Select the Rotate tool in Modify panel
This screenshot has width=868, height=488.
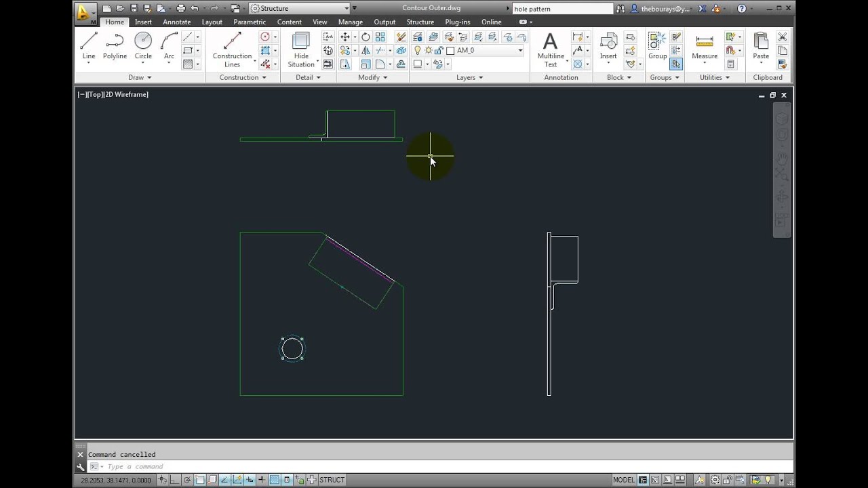[x=366, y=37]
